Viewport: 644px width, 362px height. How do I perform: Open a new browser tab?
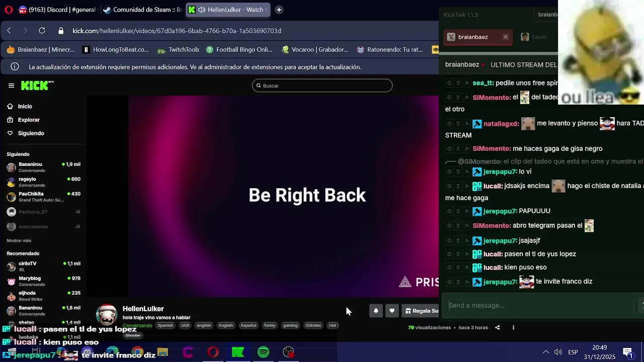(x=279, y=10)
